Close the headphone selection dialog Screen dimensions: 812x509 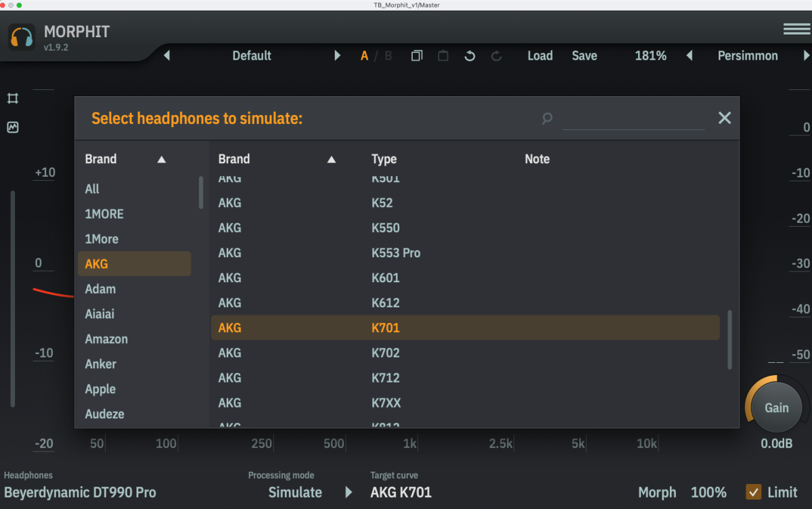click(725, 118)
